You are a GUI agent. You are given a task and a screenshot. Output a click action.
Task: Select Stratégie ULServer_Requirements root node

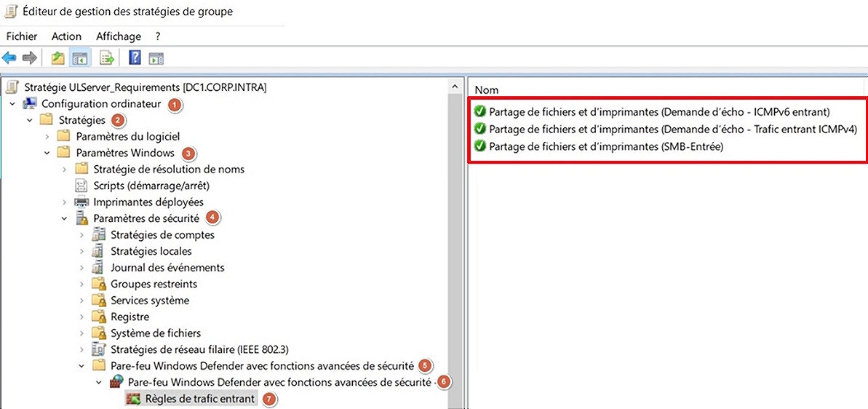coord(146,87)
